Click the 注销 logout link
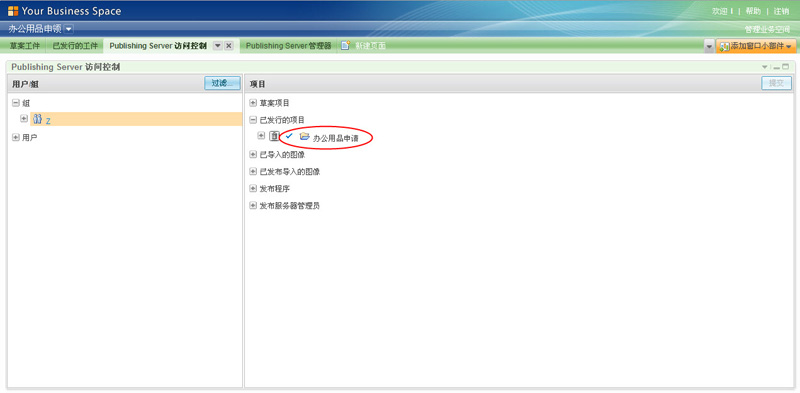The width and height of the screenshot is (800, 393). pos(782,11)
